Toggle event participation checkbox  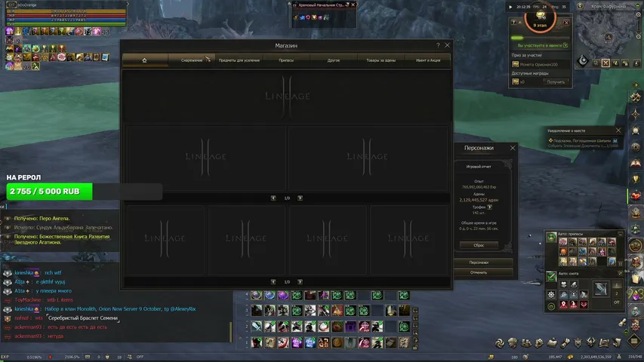(565, 45)
